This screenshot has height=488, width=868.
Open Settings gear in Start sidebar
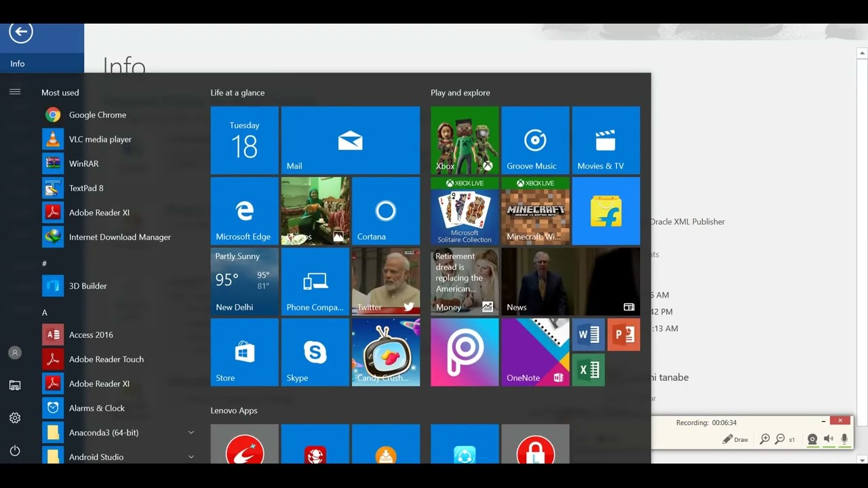(15, 418)
